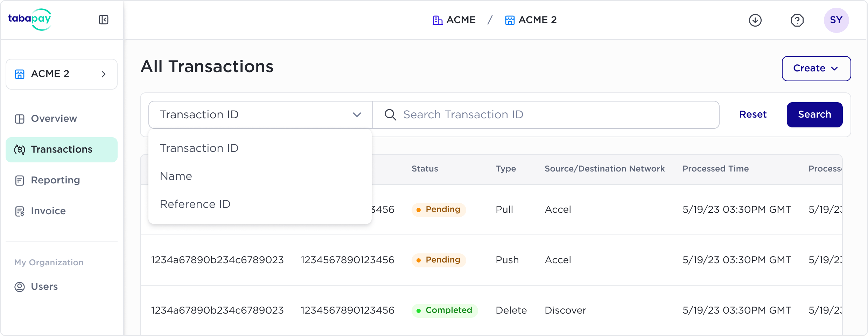Click processed time in the Pull row

pyautogui.click(x=737, y=210)
